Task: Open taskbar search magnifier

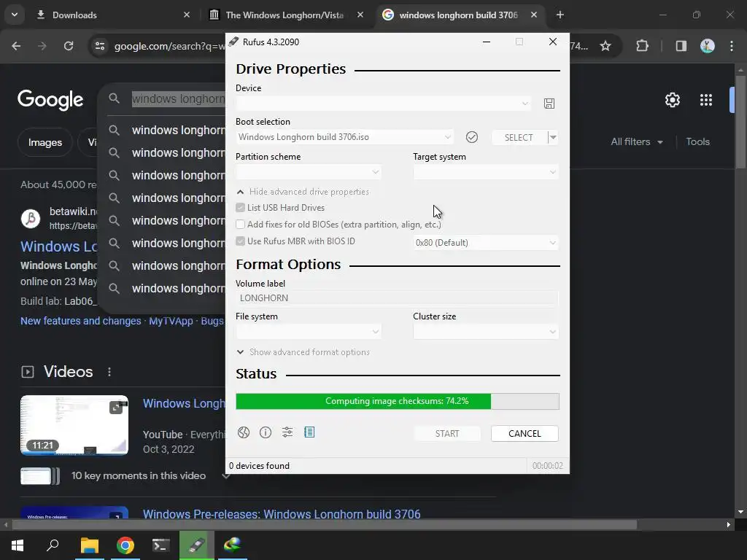Action: click(x=53, y=545)
